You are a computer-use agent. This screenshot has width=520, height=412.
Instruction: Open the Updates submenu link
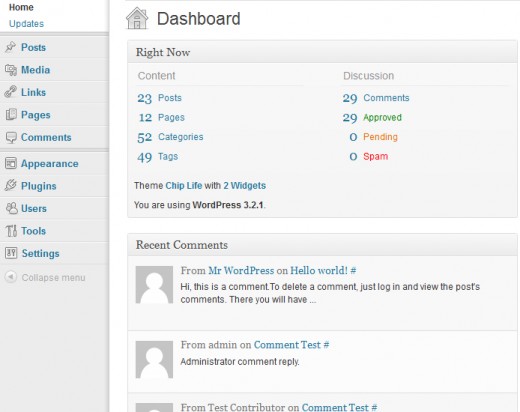(x=26, y=24)
